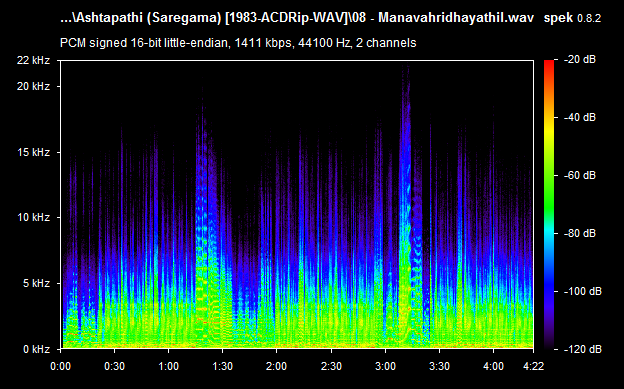Click the spek 0.8.2 version text
The image size is (624, 389).
click(572, 18)
